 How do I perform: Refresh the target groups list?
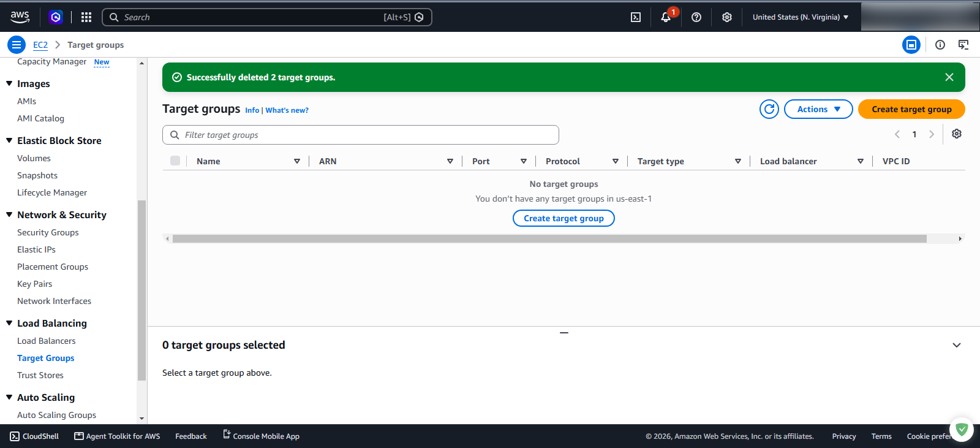(769, 109)
